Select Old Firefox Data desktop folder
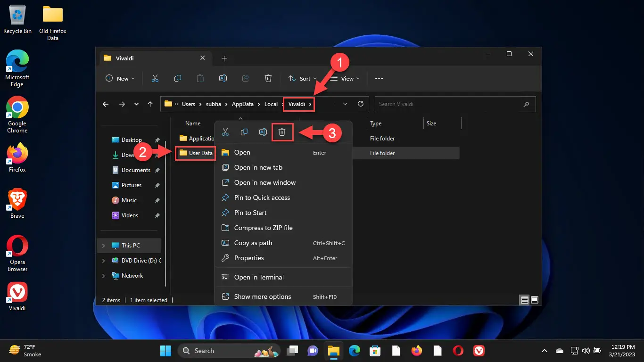The image size is (644, 362). click(x=53, y=23)
